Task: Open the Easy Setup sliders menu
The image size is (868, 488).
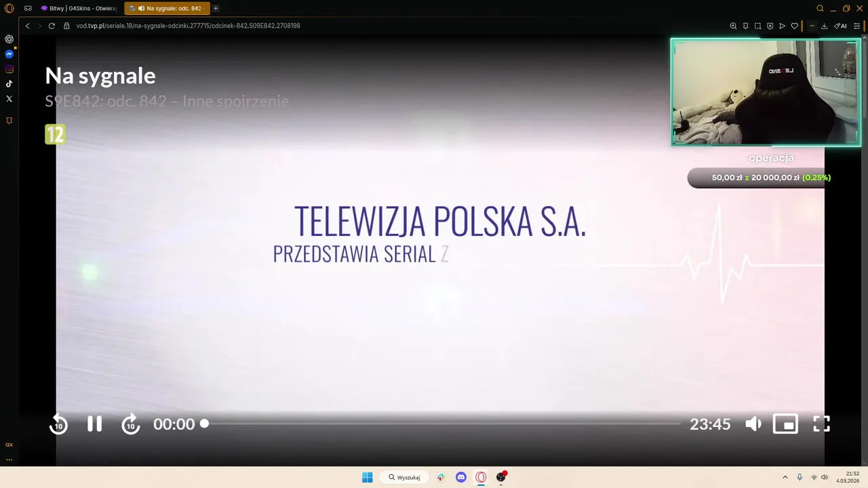Action: point(856,26)
